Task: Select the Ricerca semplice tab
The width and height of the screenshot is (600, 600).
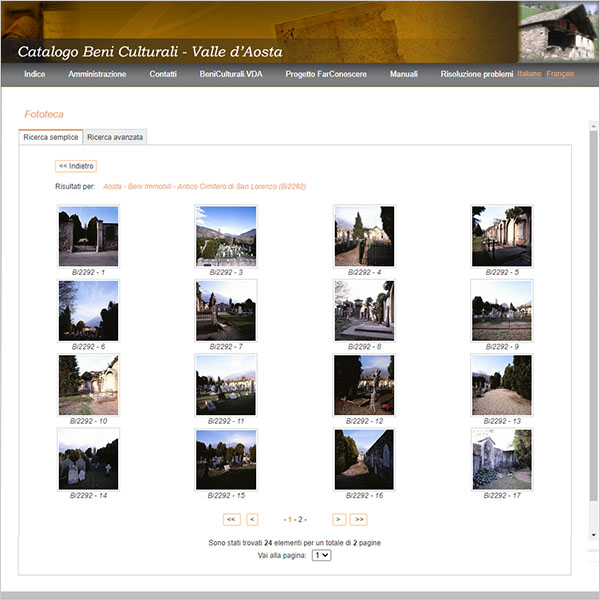Action: tap(51, 137)
